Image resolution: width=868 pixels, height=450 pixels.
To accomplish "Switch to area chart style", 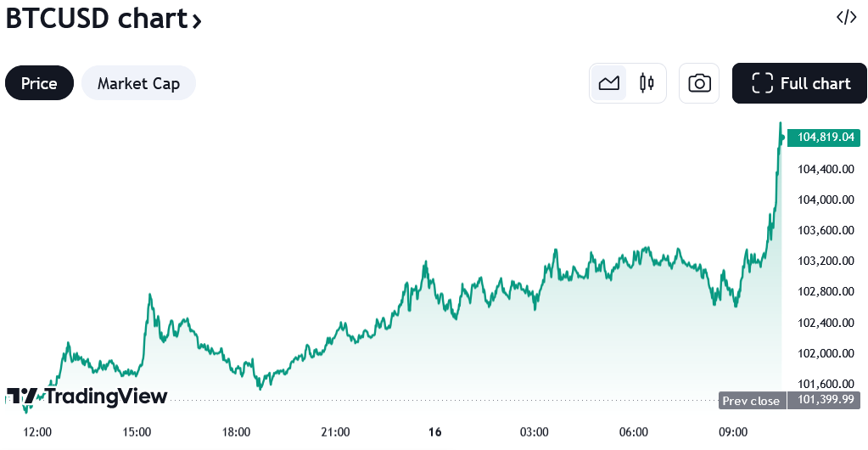I will (609, 83).
